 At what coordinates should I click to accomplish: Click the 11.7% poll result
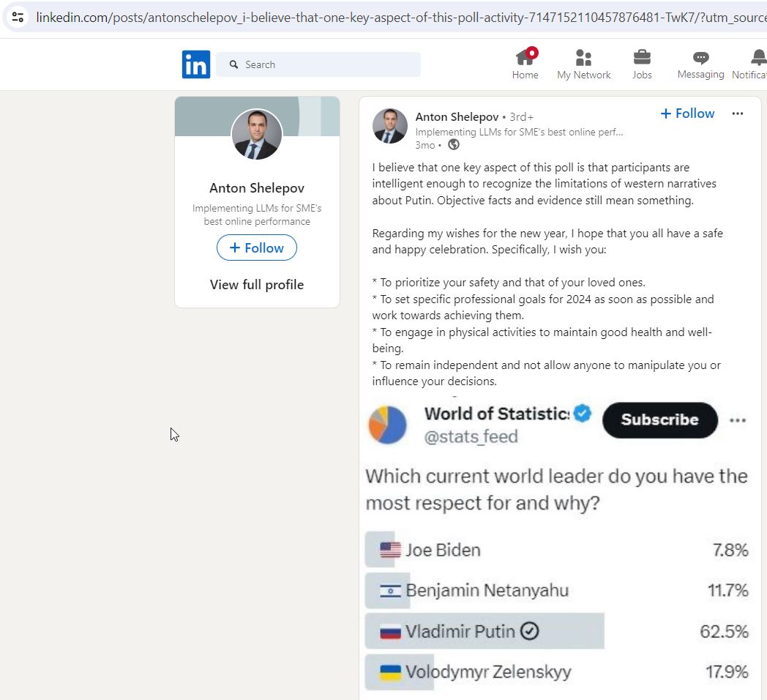tap(728, 590)
